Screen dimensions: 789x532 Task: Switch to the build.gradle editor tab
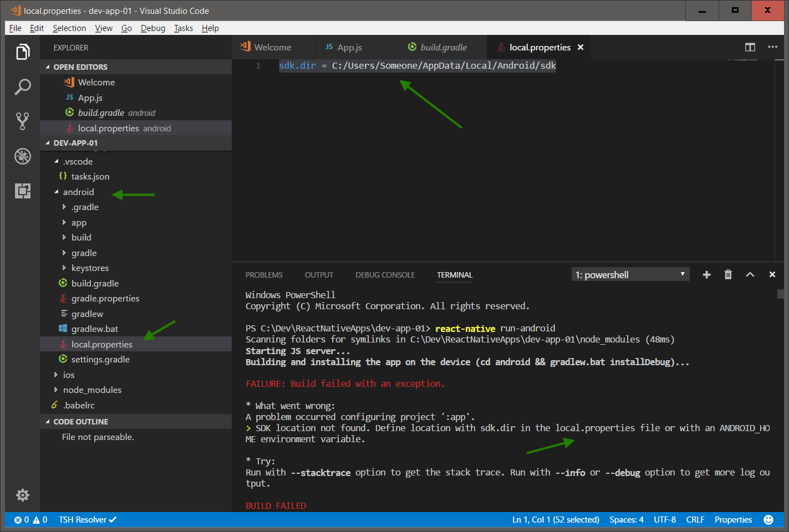click(443, 47)
